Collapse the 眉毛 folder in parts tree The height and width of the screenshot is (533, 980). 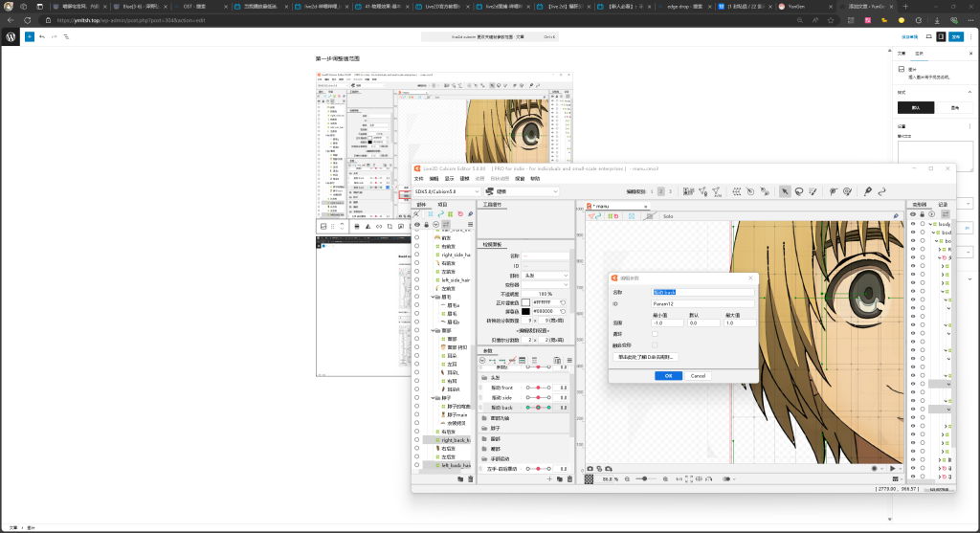coord(433,297)
